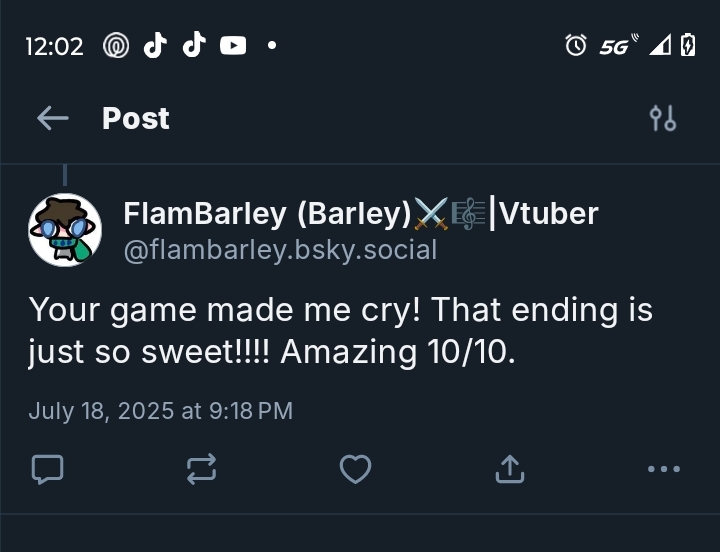This screenshot has height=552, width=720.
Task: Tap the battery status icon
Action: (x=687, y=45)
